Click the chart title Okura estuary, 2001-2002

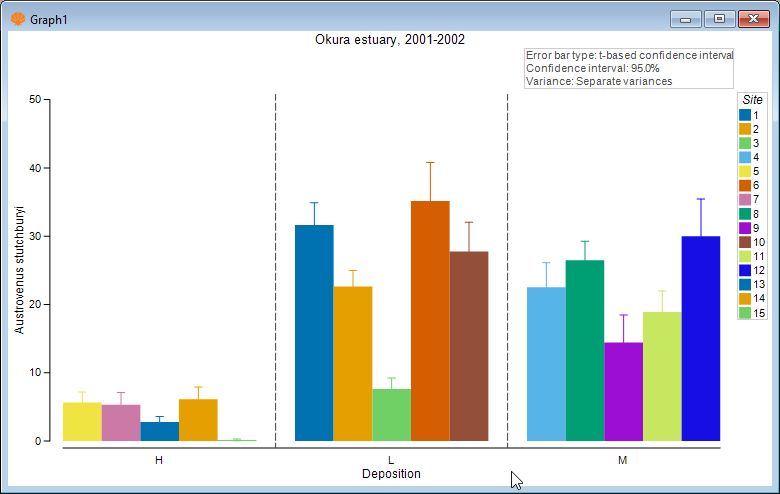pos(390,40)
